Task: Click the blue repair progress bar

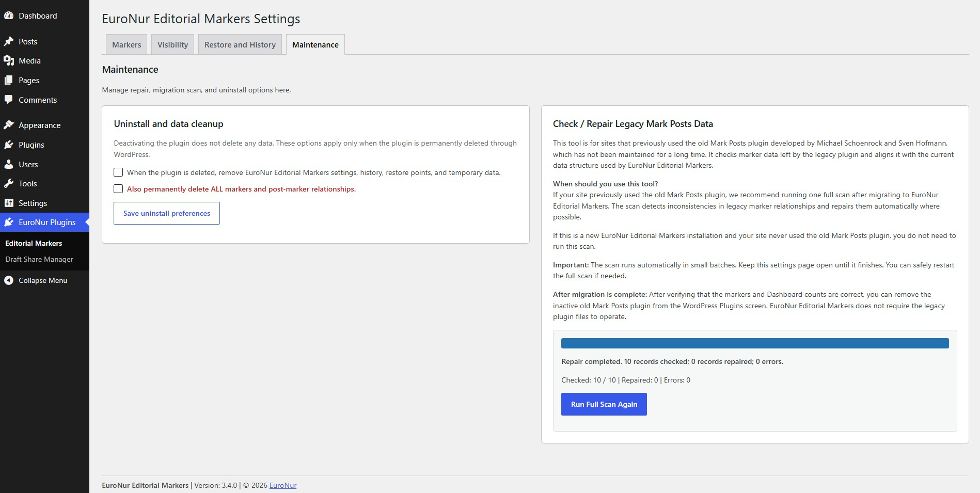Action: (x=755, y=343)
